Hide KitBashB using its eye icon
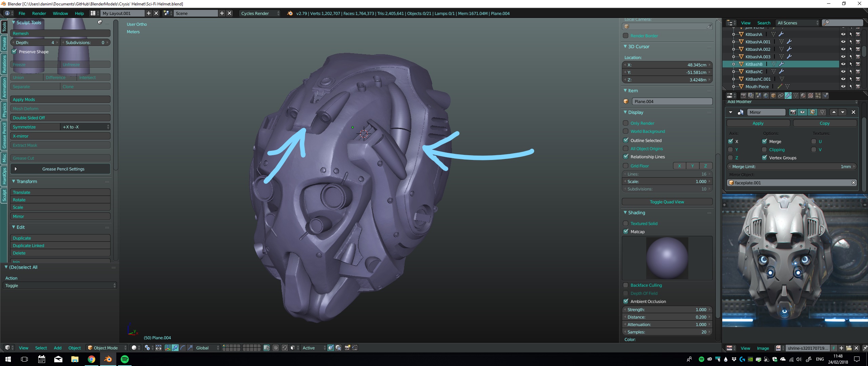Screen dimensions: 868x366 pyautogui.click(x=843, y=64)
